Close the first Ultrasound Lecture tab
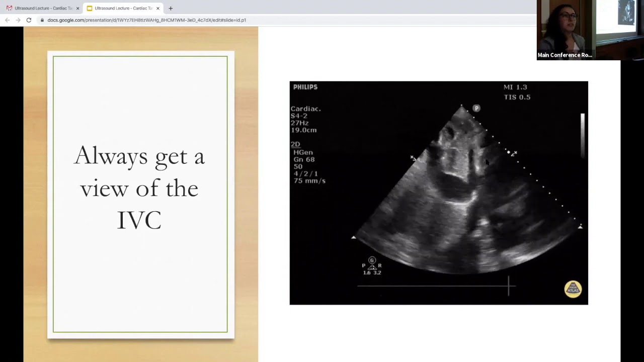This screenshot has height=362, width=644. point(77,9)
